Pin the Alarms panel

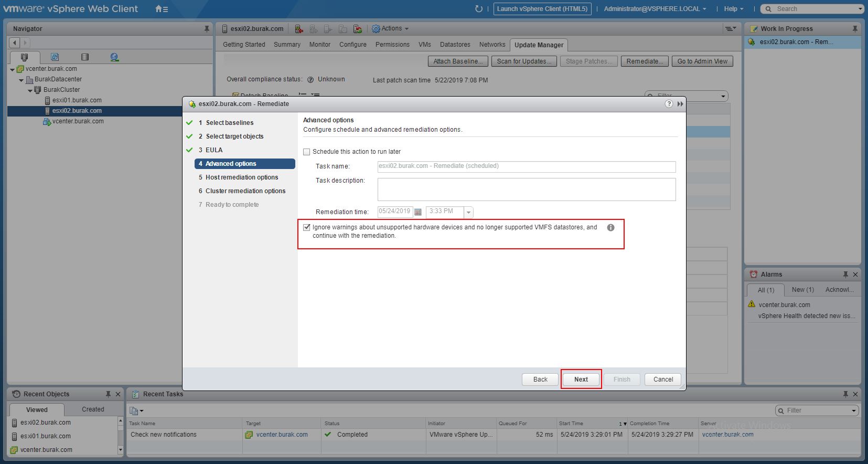click(x=845, y=275)
